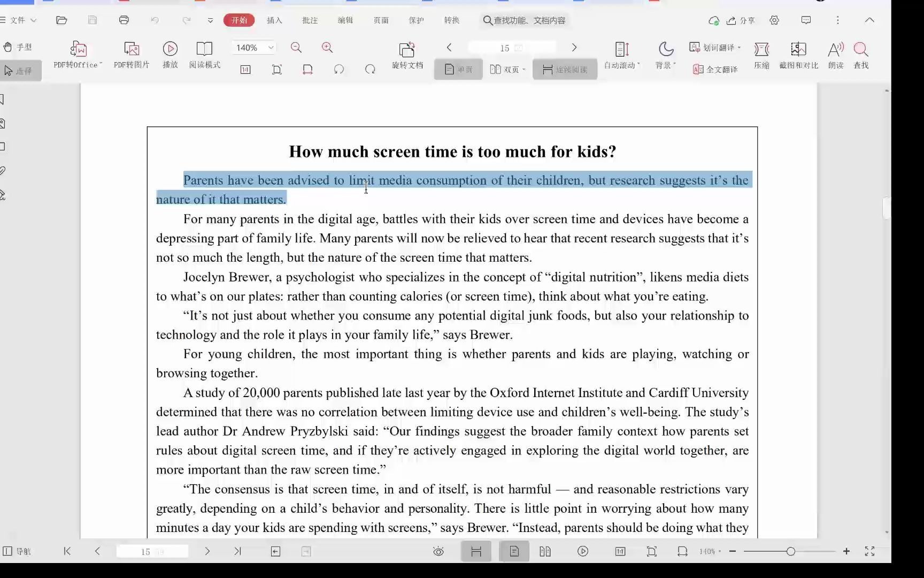Switch to the 页面 tab
The image size is (924, 578).
(381, 20)
